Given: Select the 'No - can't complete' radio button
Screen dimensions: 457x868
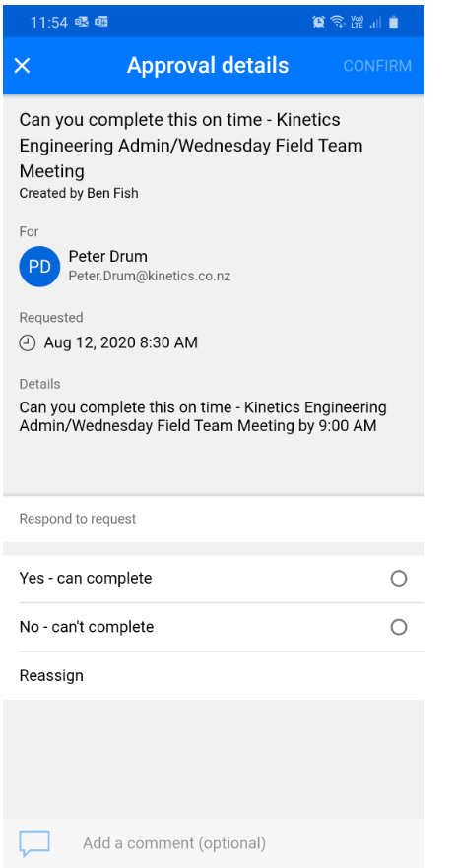Looking at the screenshot, I should pyautogui.click(x=398, y=627).
